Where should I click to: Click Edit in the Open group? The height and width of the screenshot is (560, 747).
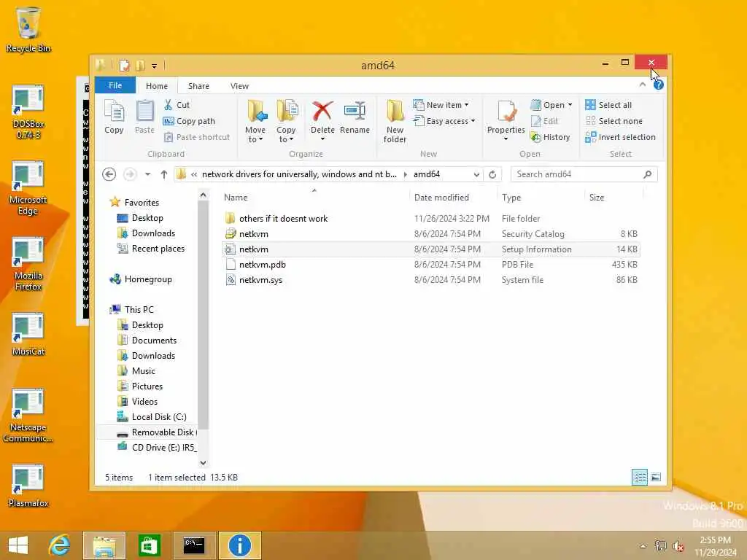click(544, 121)
